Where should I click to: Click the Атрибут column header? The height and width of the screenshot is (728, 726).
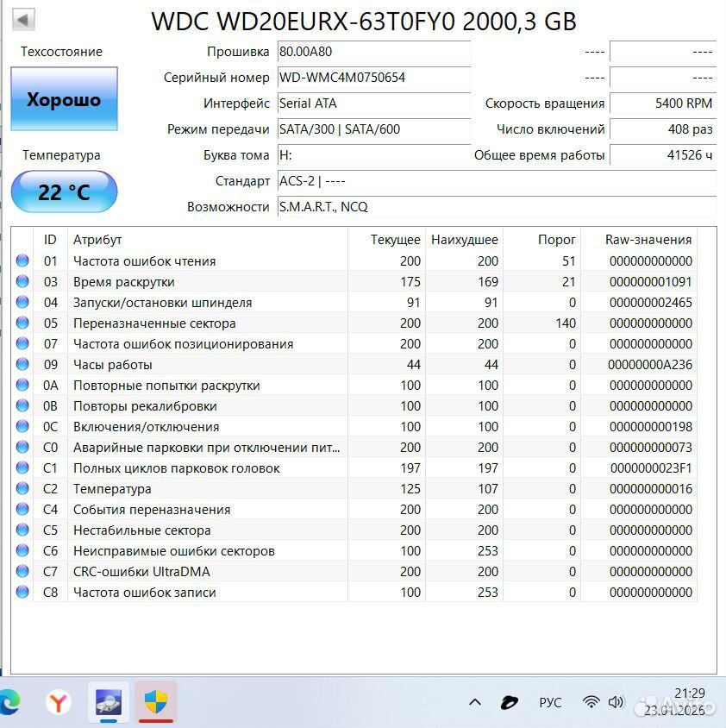coord(208,240)
